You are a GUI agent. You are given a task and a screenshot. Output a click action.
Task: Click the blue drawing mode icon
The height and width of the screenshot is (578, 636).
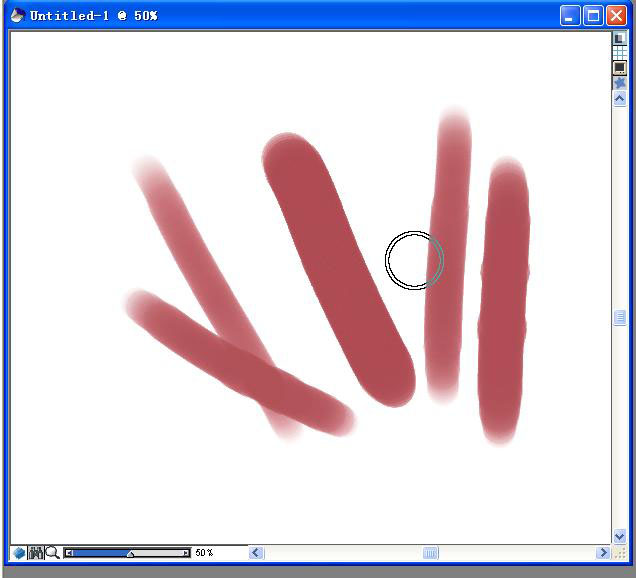[19, 552]
